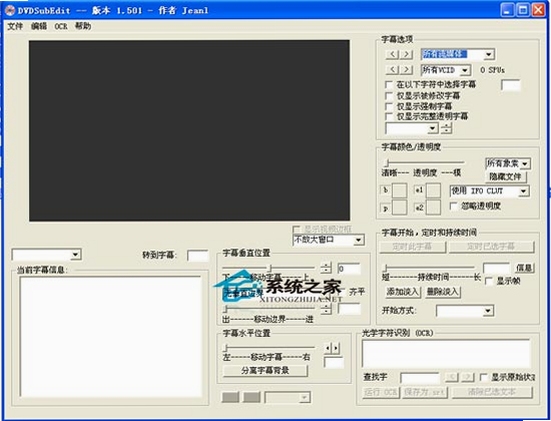Open the 不放大窗口 zoom dropdown
The height and width of the screenshot is (421, 551).
[x=328, y=240]
